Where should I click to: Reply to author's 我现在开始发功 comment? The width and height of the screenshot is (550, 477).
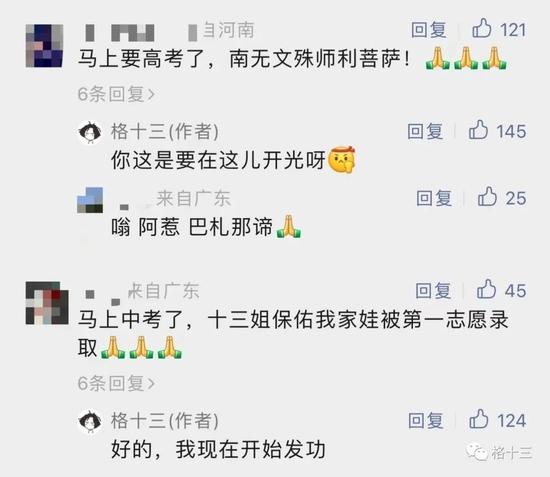[426, 420]
